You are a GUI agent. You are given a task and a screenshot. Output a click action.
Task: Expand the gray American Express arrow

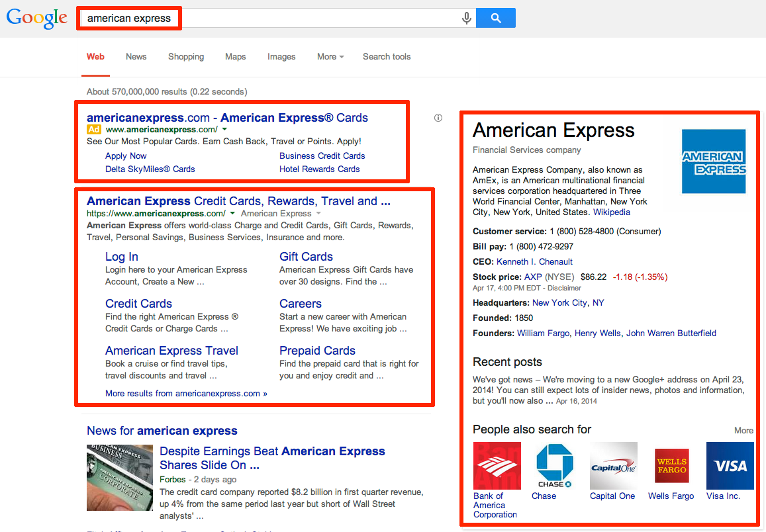coord(318,213)
